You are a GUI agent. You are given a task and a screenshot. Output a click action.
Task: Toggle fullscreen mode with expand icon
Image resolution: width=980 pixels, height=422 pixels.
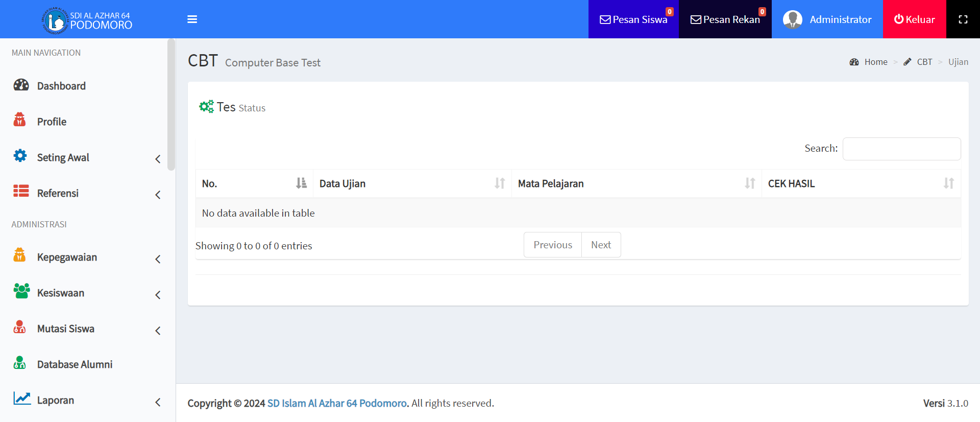[963, 19]
